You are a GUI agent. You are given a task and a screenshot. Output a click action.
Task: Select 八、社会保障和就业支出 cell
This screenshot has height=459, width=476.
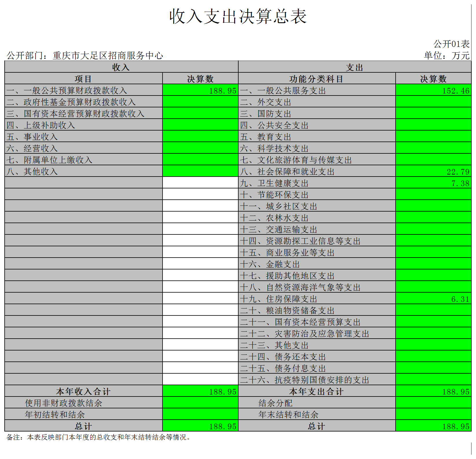pos(317,171)
